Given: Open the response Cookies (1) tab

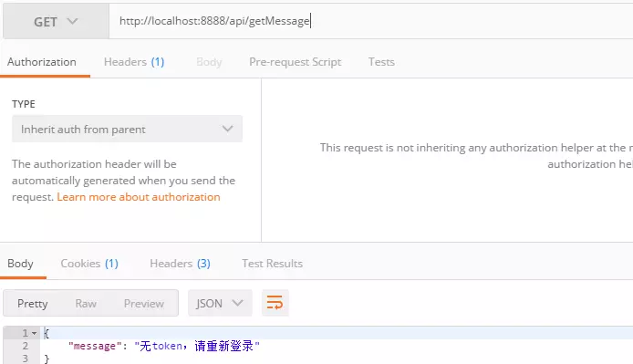Looking at the screenshot, I should (x=89, y=264).
